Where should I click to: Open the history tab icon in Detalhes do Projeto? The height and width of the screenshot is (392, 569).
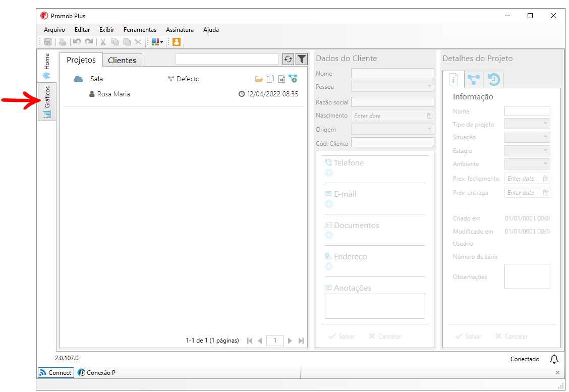(x=493, y=80)
